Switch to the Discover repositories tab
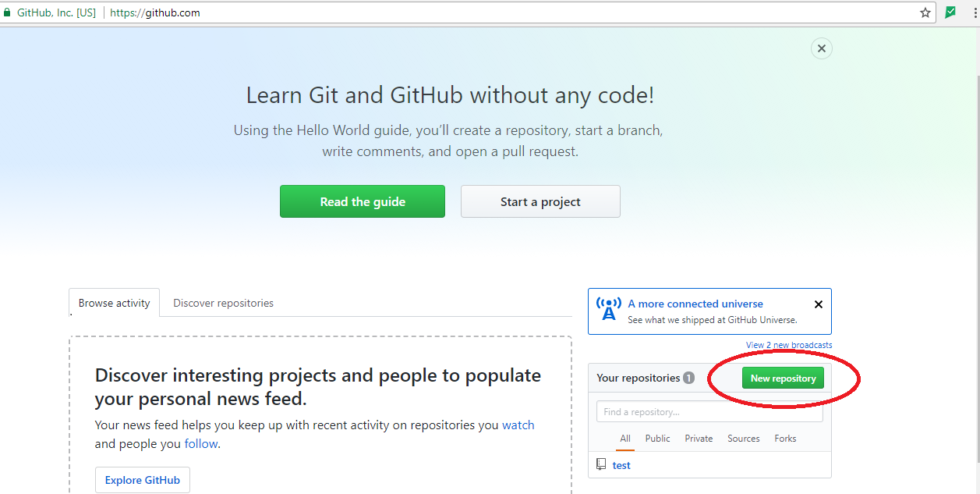The image size is (980, 494). (x=223, y=303)
